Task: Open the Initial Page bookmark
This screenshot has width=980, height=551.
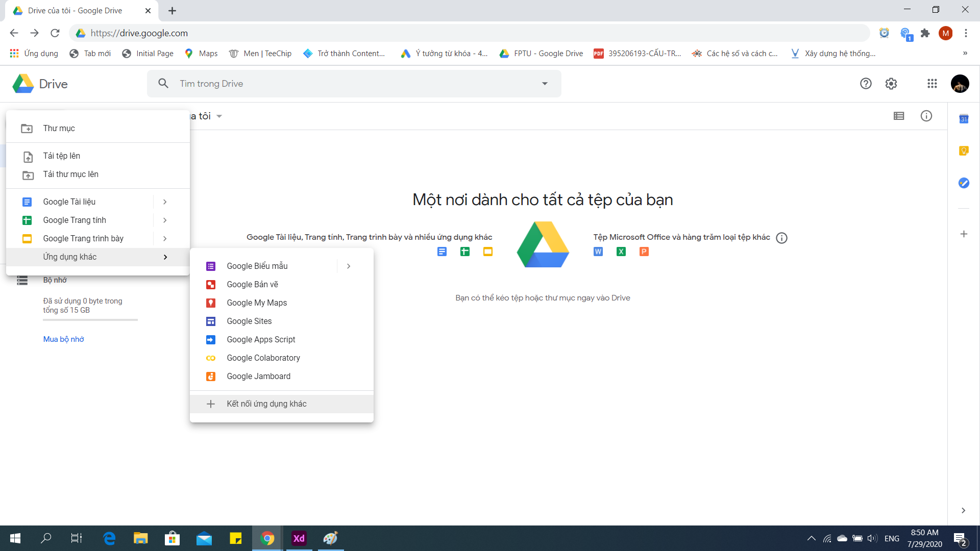Action: pos(148,54)
